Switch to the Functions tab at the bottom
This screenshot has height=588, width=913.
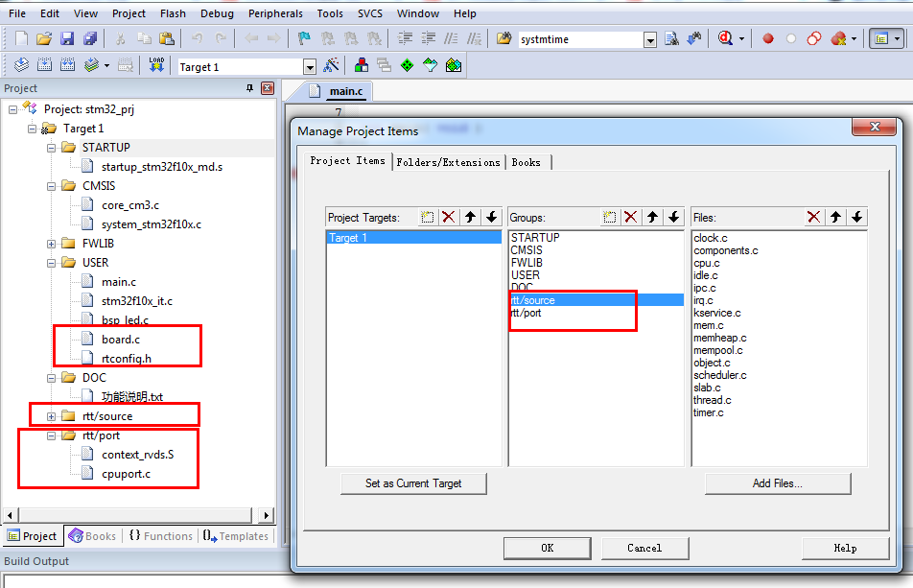[161, 536]
